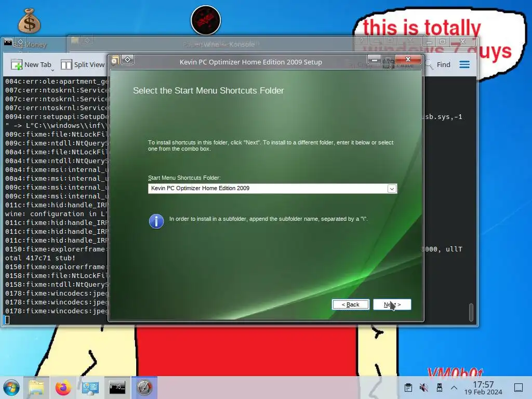Maximize the background Konsole window
Screen dimensions: 532x399
coord(443,42)
